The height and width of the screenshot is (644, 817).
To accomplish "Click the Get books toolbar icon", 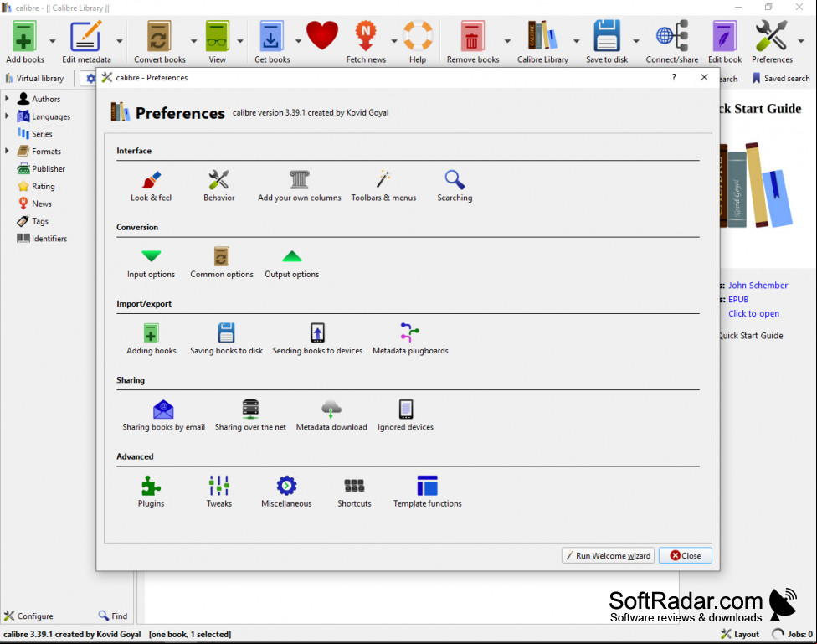I will pyautogui.click(x=272, y=42).
